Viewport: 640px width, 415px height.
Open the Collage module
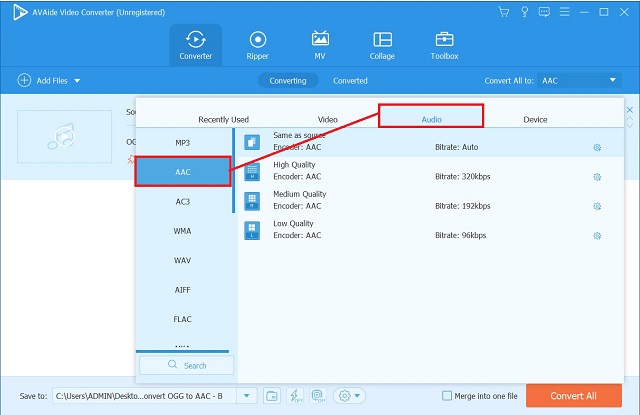382,45
